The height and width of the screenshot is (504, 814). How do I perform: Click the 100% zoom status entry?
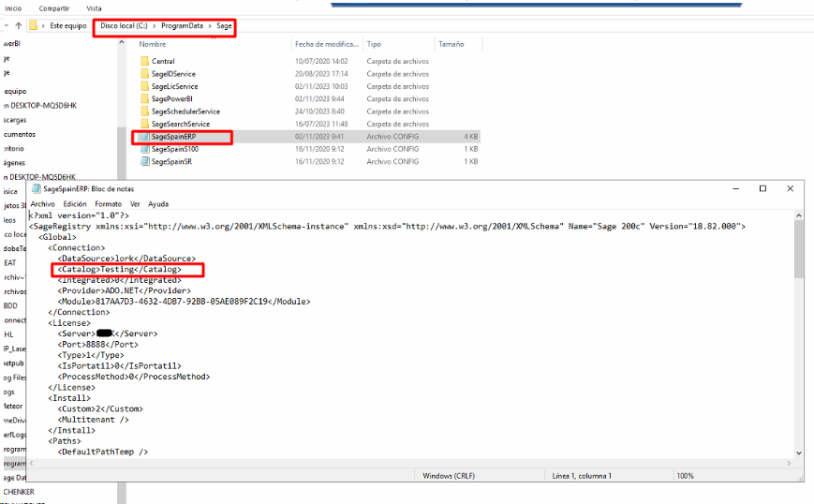pyautogui.click(x=686, y=476)
